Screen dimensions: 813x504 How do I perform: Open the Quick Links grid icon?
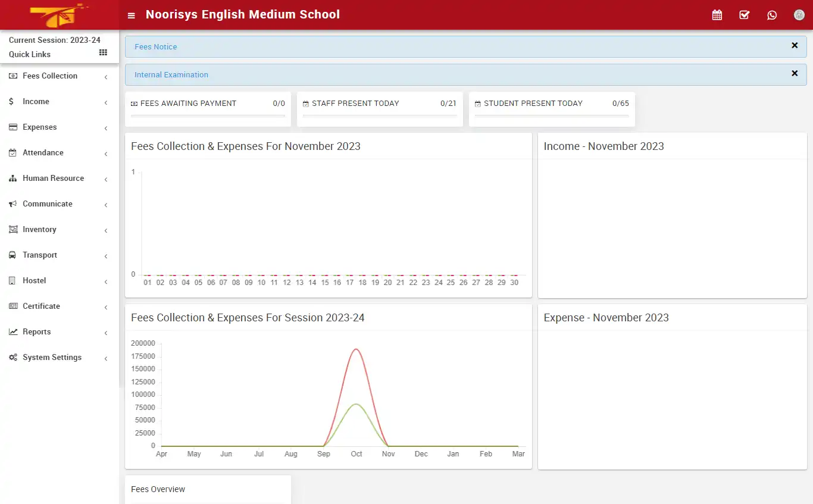click(x=102, y=54)
